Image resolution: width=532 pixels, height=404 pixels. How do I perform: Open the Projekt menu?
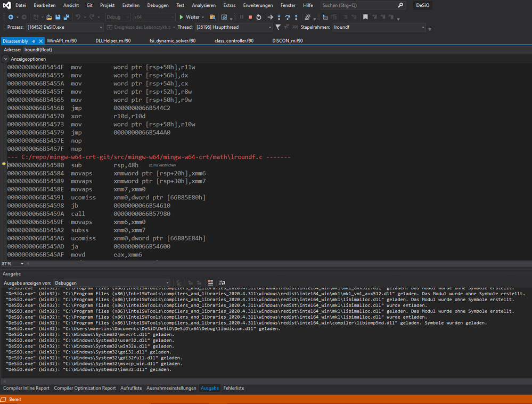point(108,5)
